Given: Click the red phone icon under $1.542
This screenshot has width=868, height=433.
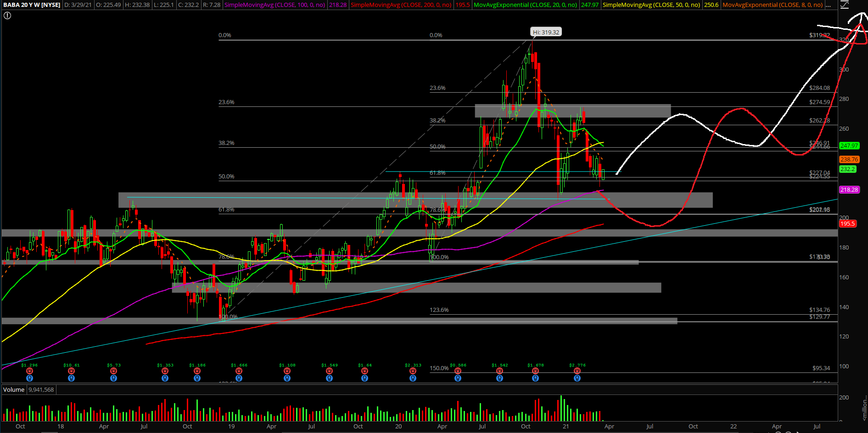Looking at the screenshot, I should click(499, 371).
